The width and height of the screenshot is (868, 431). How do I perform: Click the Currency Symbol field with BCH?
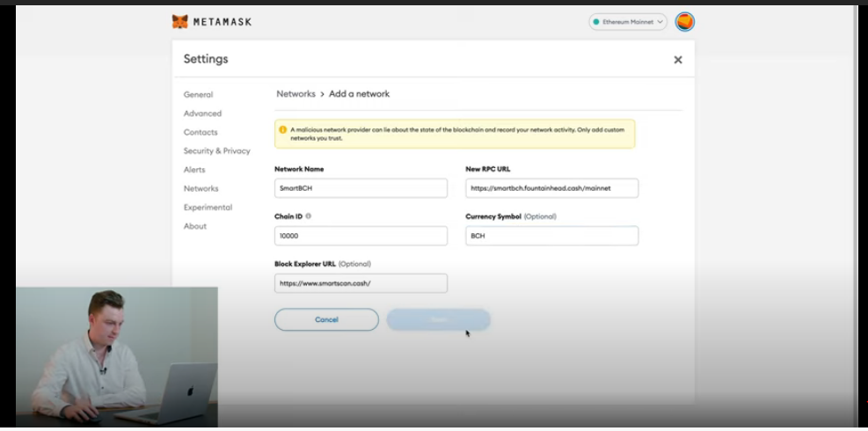552,236
